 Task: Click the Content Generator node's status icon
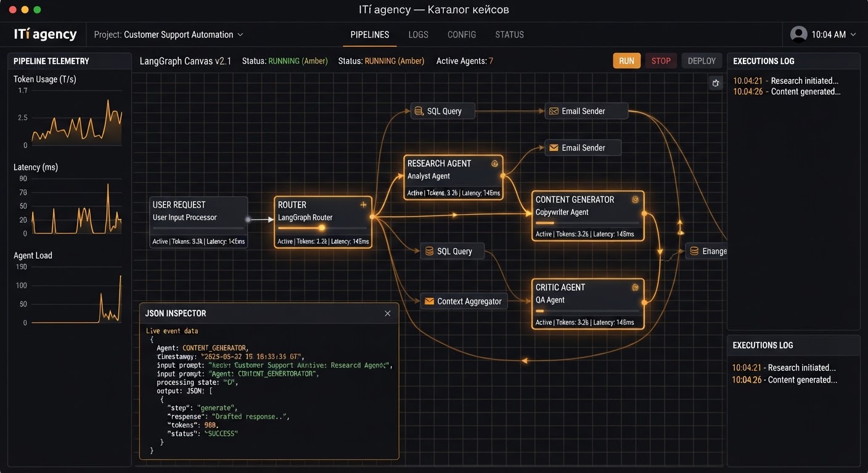636,200
